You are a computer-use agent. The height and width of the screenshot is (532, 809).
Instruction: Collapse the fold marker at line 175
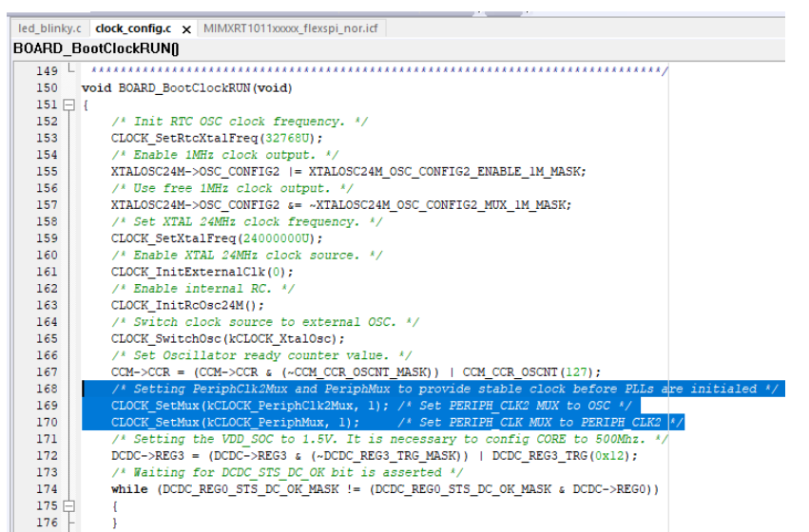point(68,506)
